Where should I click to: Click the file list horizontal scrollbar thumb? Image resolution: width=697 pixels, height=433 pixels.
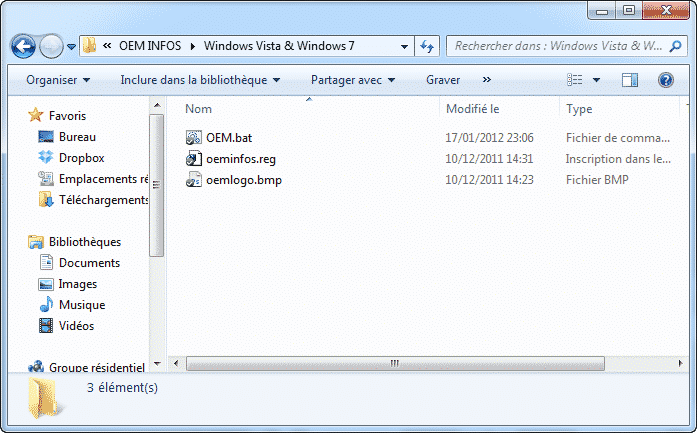(395, 364)
